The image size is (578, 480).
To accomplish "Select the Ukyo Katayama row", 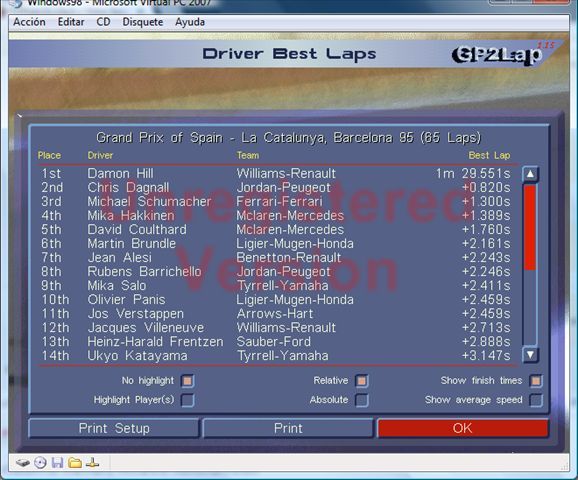I will click(276, 355).
